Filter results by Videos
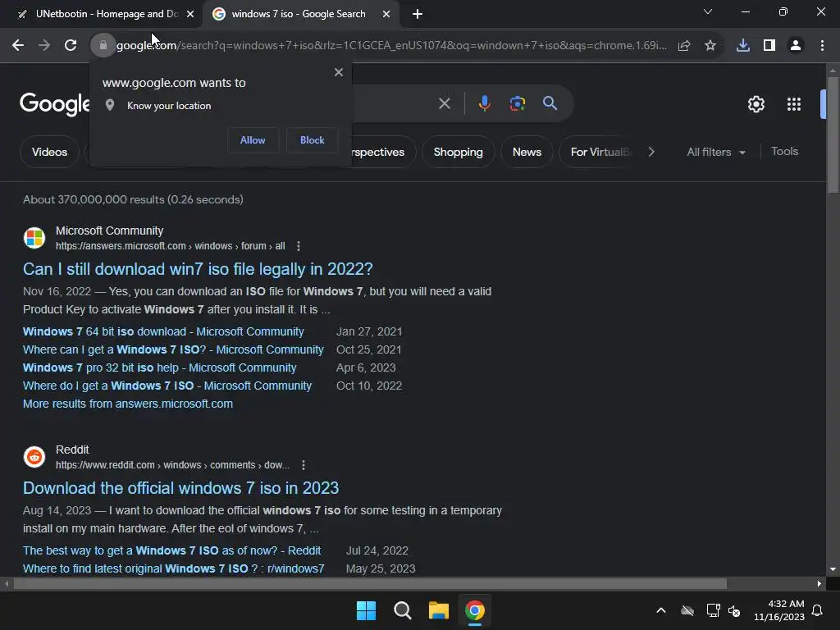The height and width of the screenshot is (630, 840). [49, 152]
